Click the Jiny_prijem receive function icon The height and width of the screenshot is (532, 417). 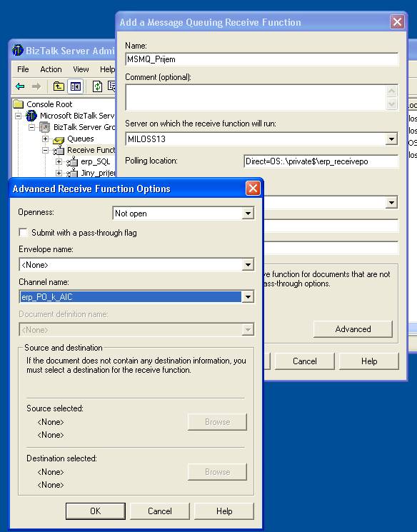click(72, 173)
